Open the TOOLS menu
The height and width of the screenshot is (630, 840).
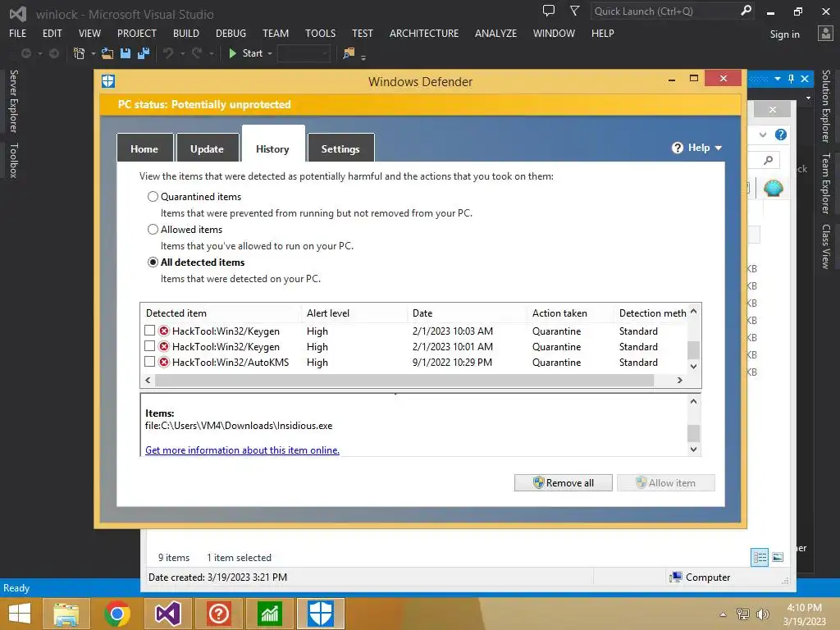click(x=321, y=33)
